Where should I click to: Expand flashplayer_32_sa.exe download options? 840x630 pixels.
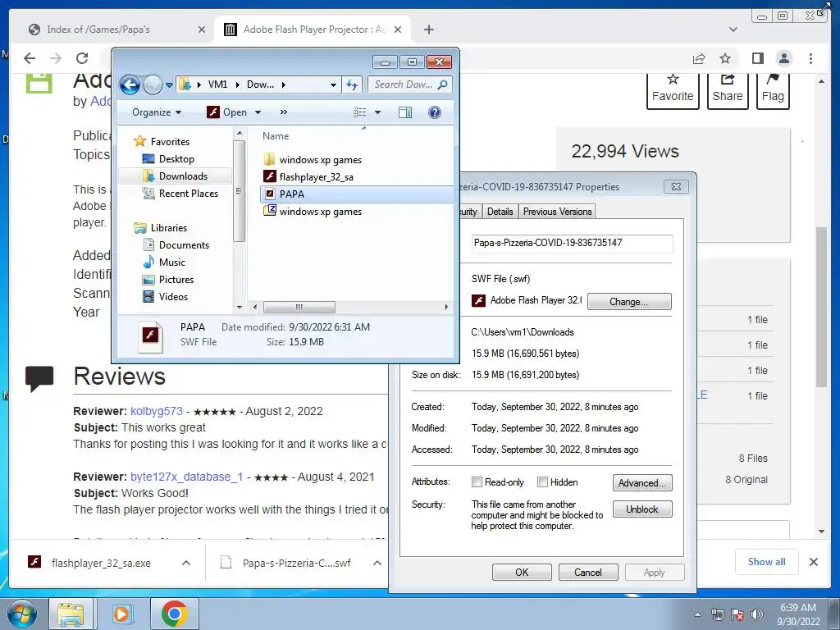tap(186, 563)
